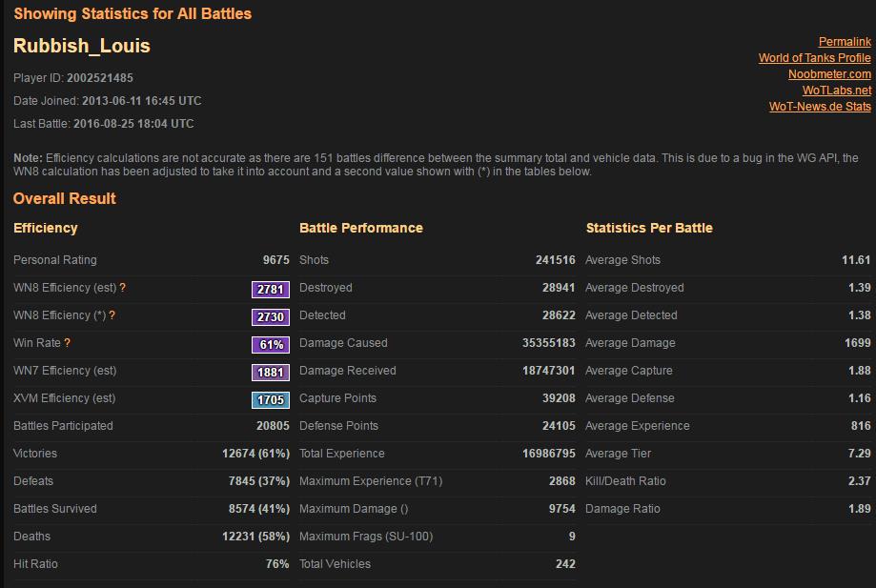The width and height of the screenshot is (876, 588).
Task: Click the 2730 adjusted WN8 badge
Action: [x=271, y=315]
